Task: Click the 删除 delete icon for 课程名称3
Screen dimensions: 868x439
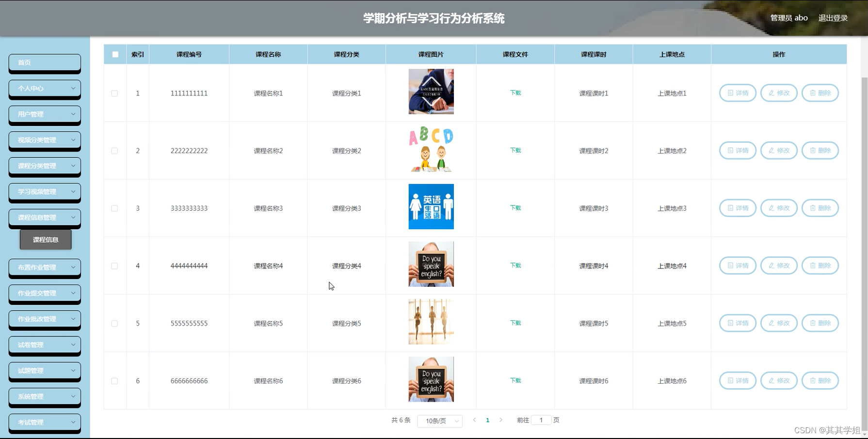Action: 820,208
